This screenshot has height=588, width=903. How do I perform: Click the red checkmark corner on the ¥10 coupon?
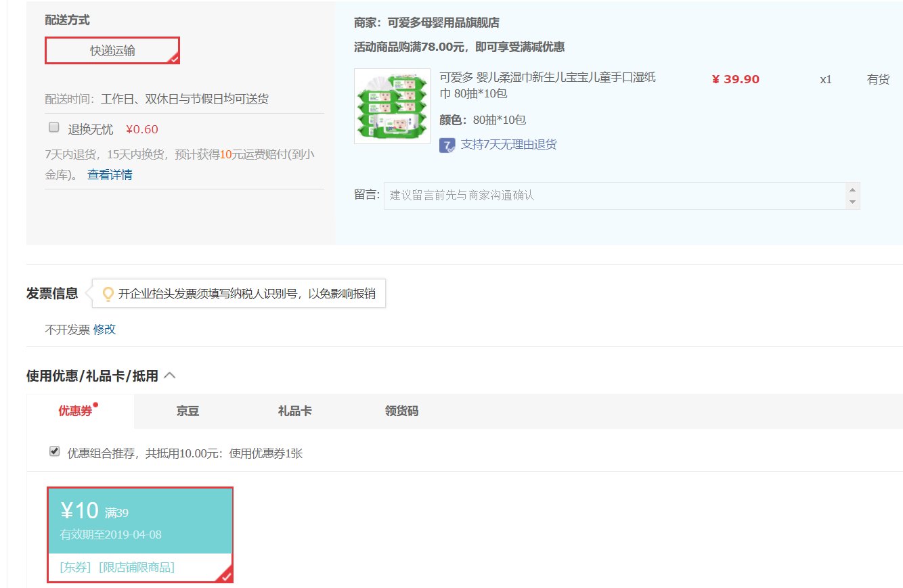(x=226, y=576)
